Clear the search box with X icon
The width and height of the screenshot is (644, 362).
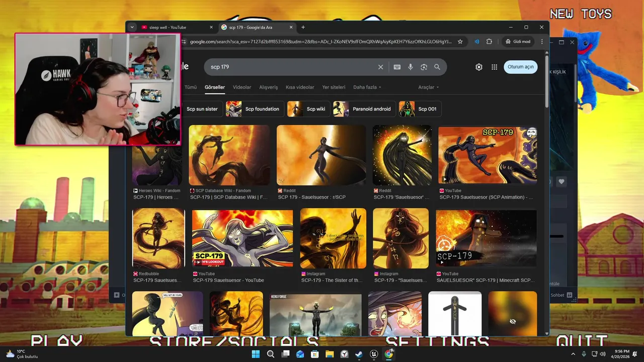(380, 67)
